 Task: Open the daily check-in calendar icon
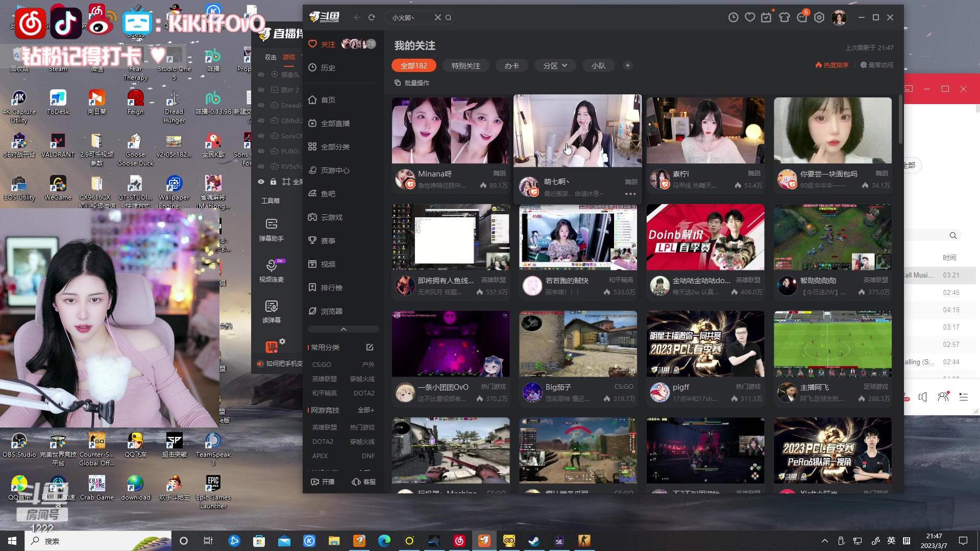(766, 17)
